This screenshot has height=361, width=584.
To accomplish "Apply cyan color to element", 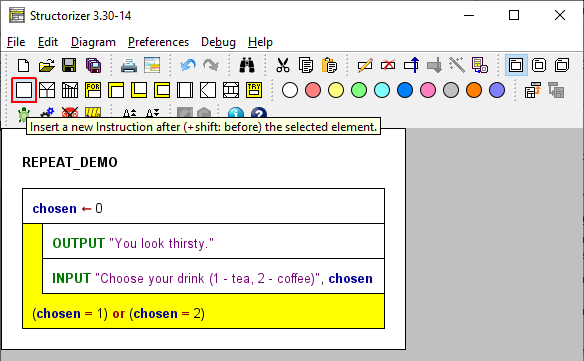I will [382, 90].
